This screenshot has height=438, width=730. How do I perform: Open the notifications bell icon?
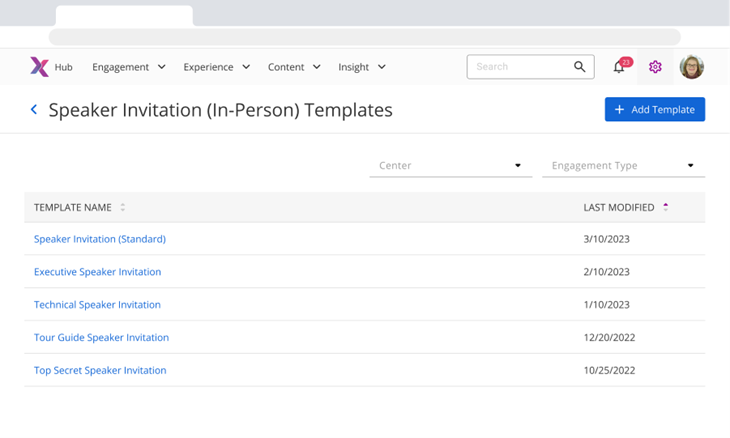[x=619, y=67]
